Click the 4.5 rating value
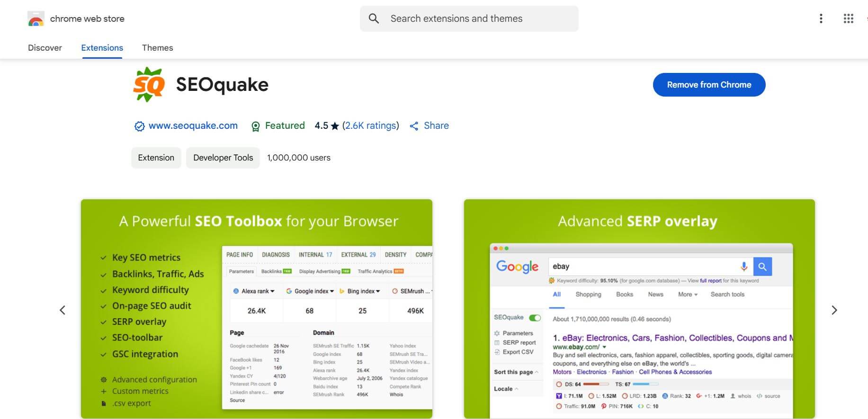 pos(321,125)
